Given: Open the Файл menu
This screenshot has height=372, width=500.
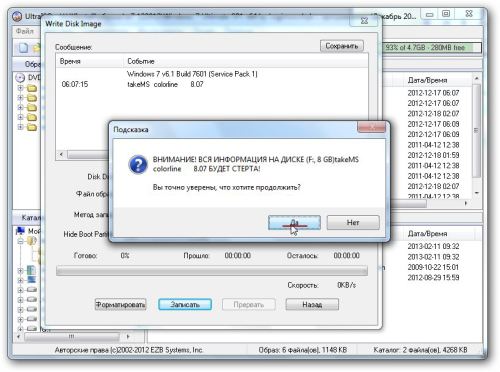Looking at the screenshot, I should 25,31.
